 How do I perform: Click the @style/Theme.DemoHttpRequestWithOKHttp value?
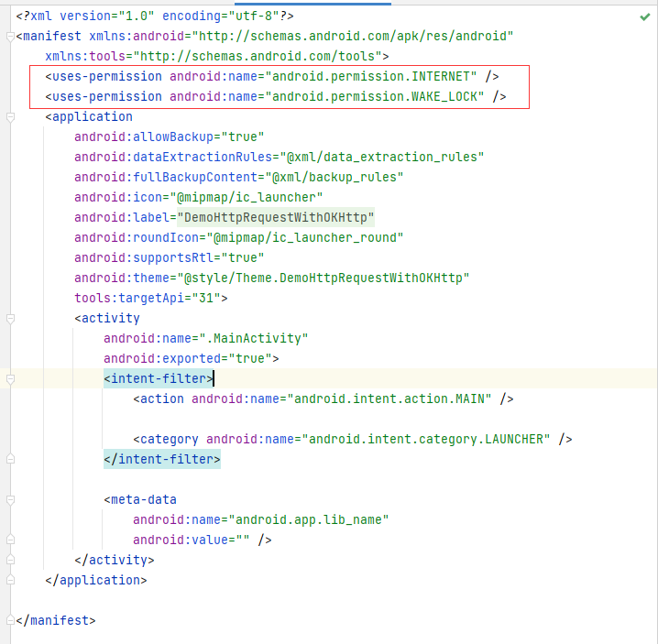click(x=324, y=278)
